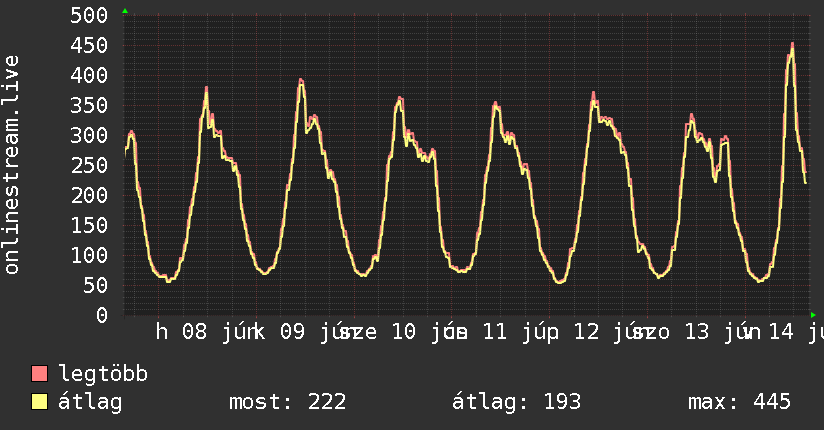Click the 10 date label on X axis
This screenshot has width=824, height=430.
coord(404,332)
